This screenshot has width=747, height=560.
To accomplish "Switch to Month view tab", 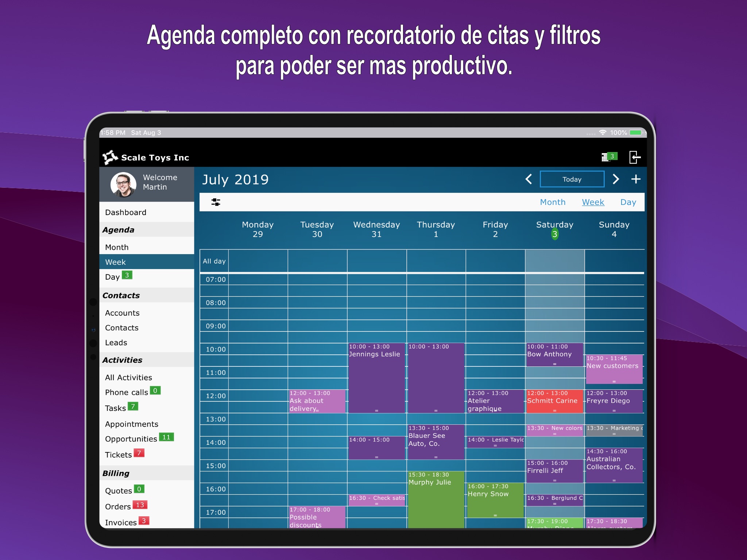I will tap(552, 202).
